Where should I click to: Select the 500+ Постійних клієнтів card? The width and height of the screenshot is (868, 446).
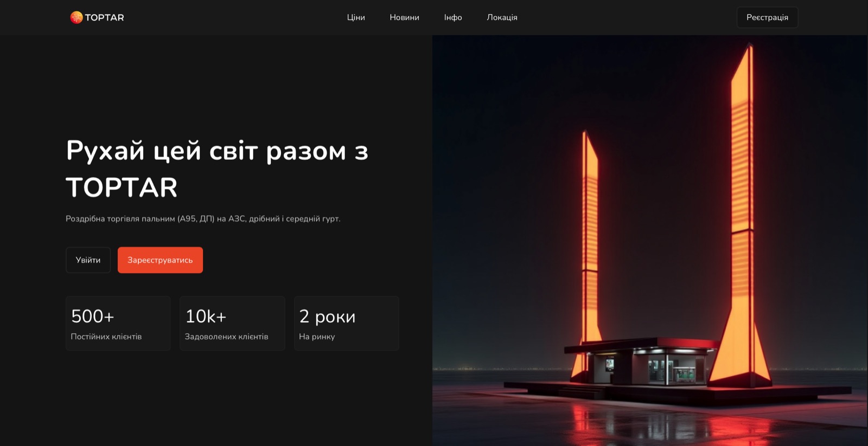coord(118,323)
